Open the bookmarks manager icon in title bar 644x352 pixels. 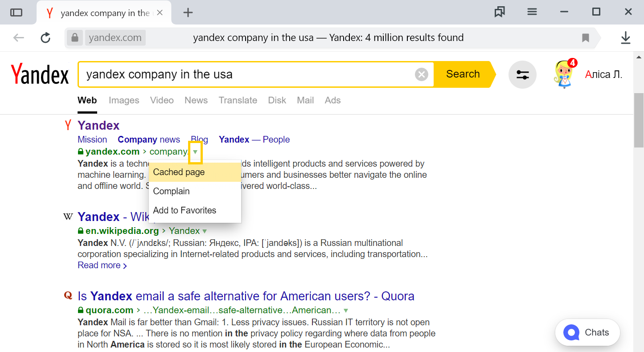[x=500, y=12]
